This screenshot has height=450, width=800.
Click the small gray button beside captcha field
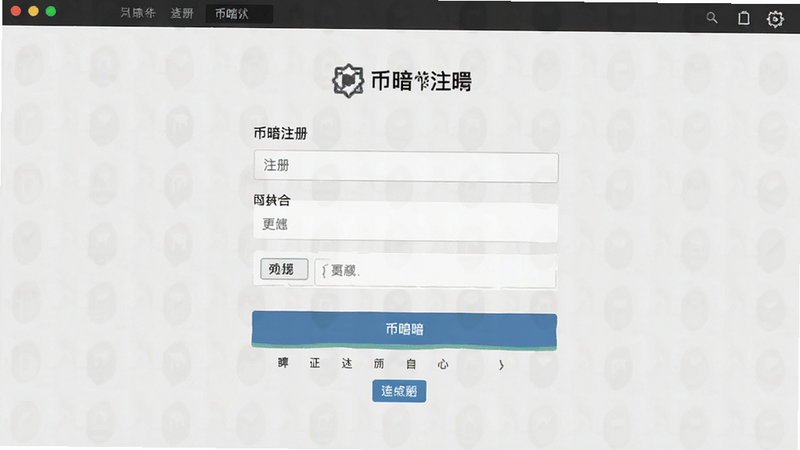(284, 269)
